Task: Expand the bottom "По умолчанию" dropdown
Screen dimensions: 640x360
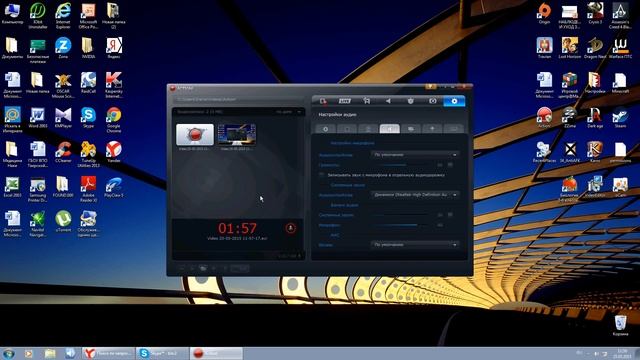Action: tap(415, 244)
